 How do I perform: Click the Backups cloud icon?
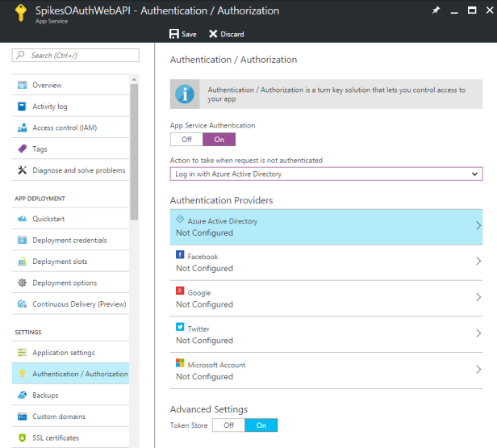pos(23,395)
